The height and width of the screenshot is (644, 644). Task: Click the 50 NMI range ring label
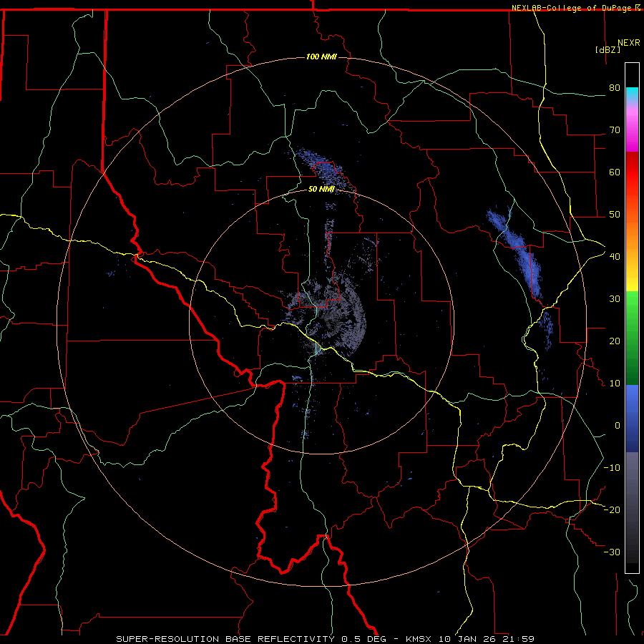tap(321, 189)
